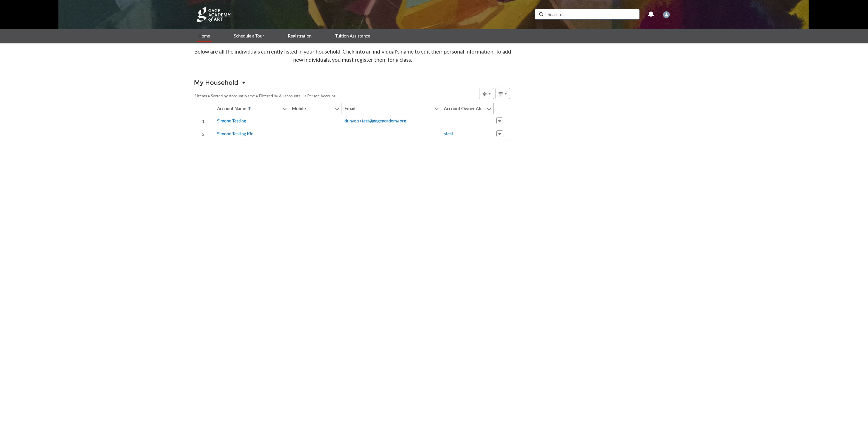Open row actions for Simone Testing
Viewport: 868px width, 436px height.
[x=499, y=121]
